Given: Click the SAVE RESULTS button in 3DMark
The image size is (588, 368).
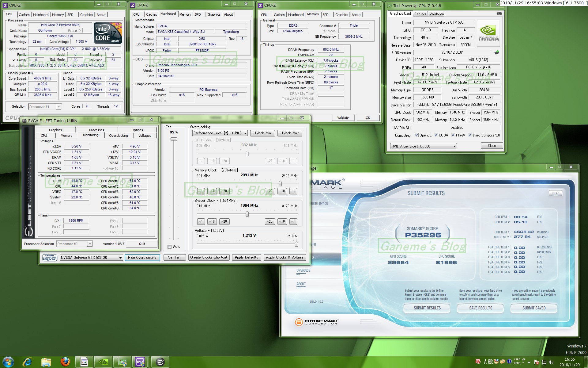Looking at the screenshot, I should tap(481, 308).
